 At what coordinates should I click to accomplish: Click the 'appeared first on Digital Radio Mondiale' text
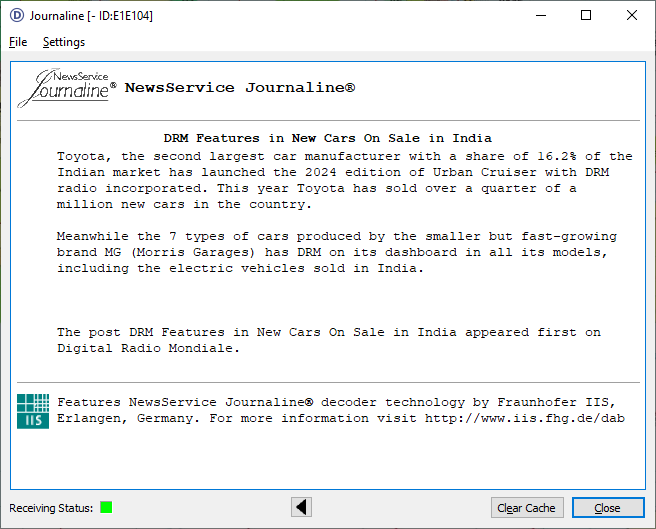pos(328,340)
